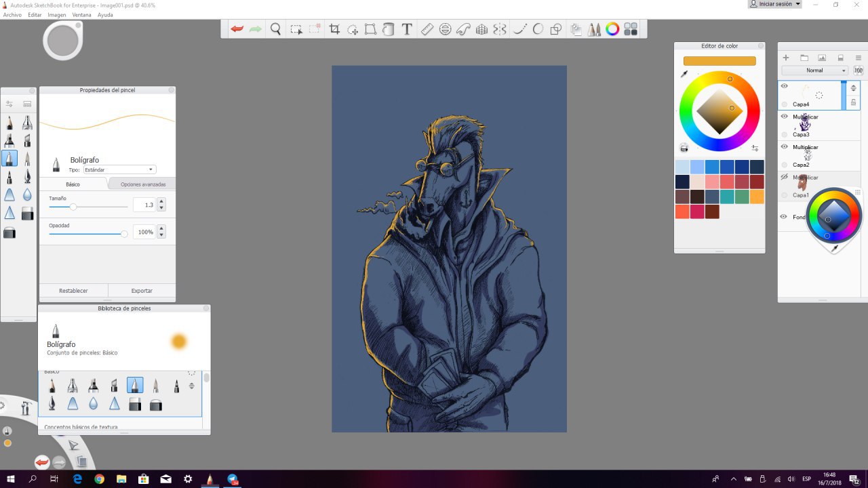Select the Draw Shapes tool
Image resolution: width=868 pixels, height=488 pixels.
pos(556,29)
